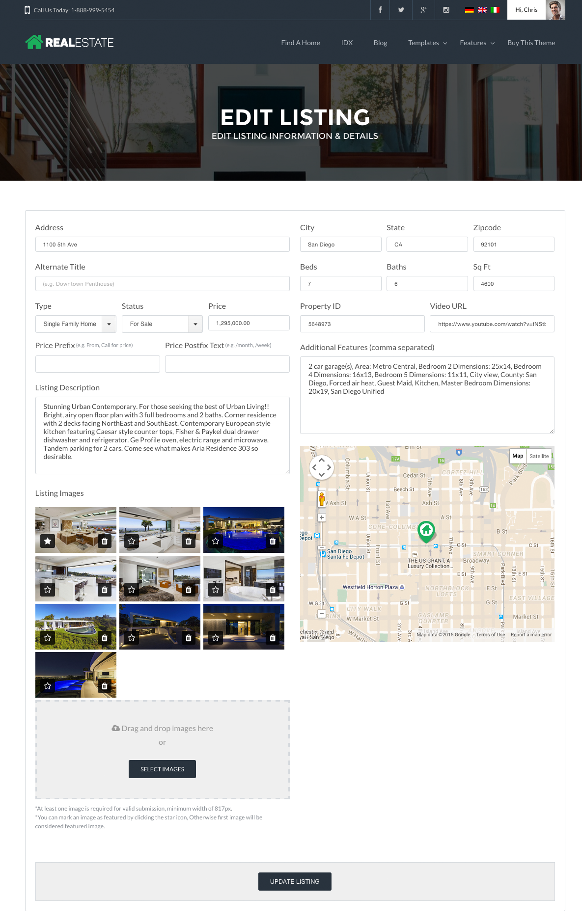Click the Select Images button

pos(162,769)
